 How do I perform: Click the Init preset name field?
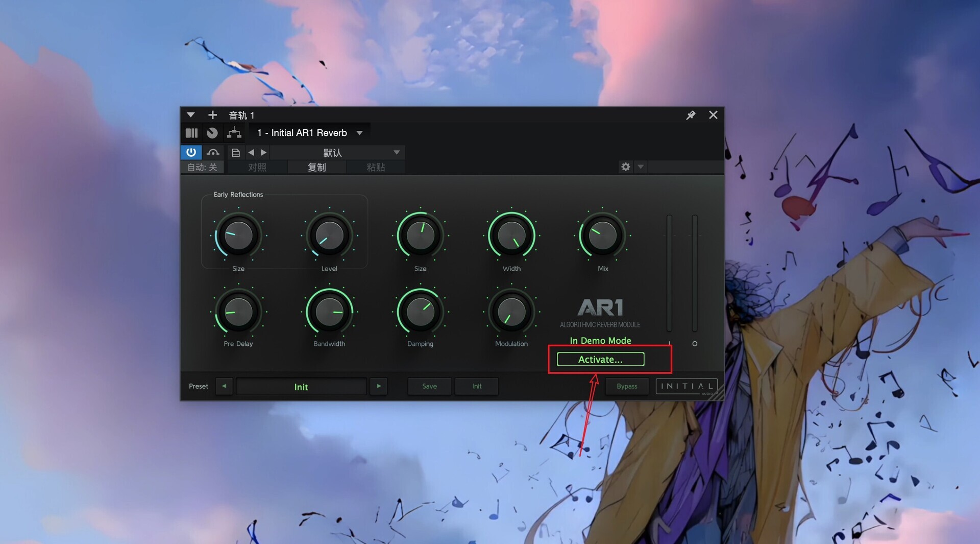(x=301, y=387)
